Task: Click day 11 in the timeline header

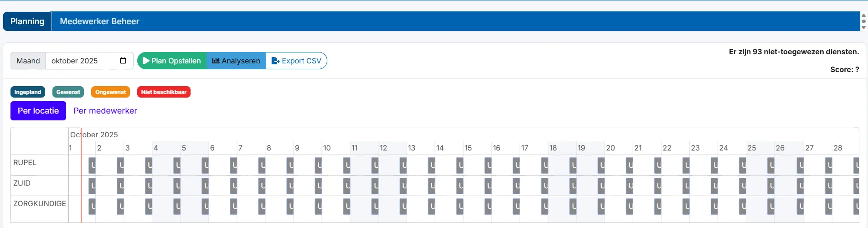Action: pos(354,148)
